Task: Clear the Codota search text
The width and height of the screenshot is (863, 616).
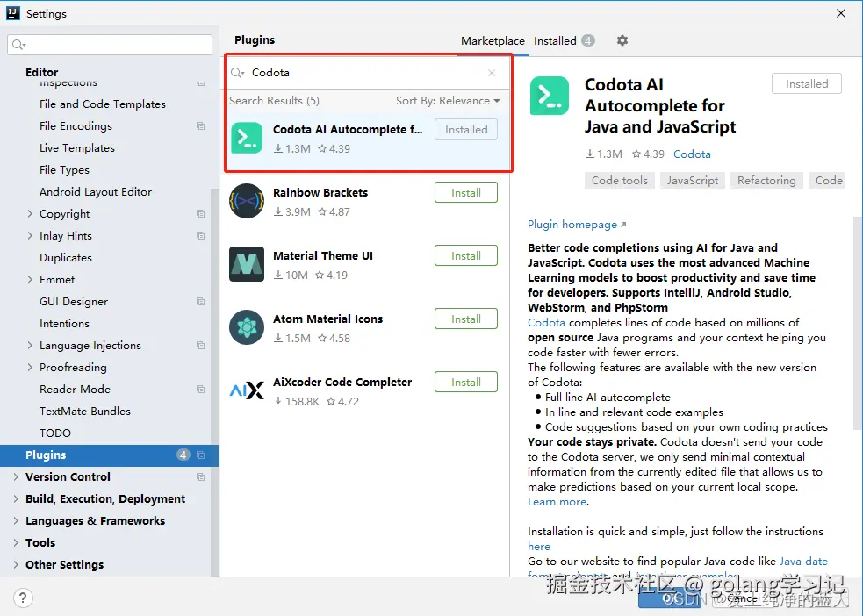Action: tap(492, 73)
